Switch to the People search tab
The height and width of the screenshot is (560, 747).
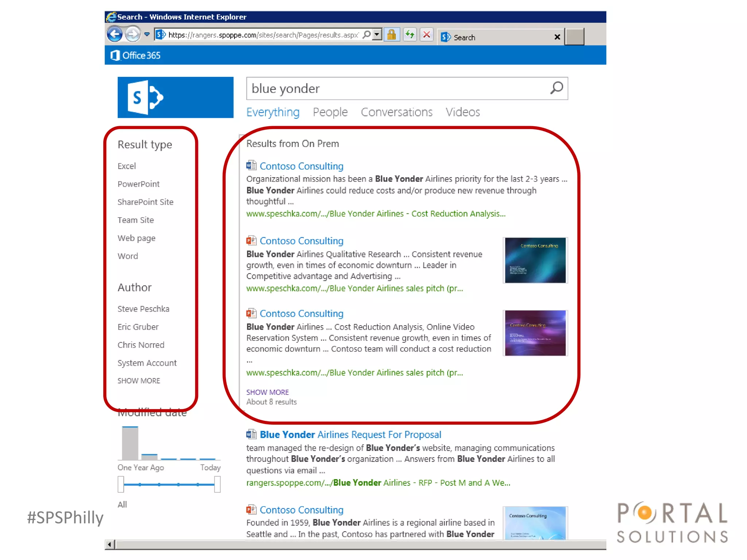[330, 112]
